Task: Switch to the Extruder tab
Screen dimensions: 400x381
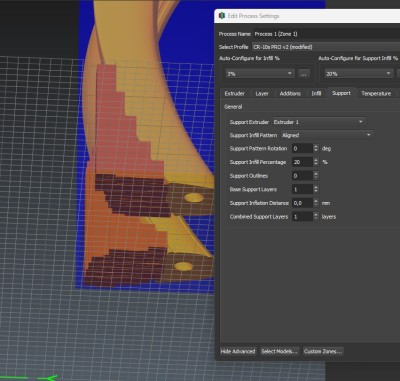Action: [x=234, y=94]
